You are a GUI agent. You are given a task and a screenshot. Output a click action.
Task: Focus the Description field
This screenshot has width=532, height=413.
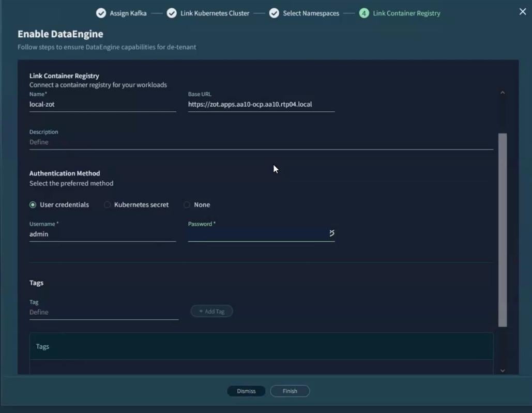pyautogui.click(x=261, y=142)
